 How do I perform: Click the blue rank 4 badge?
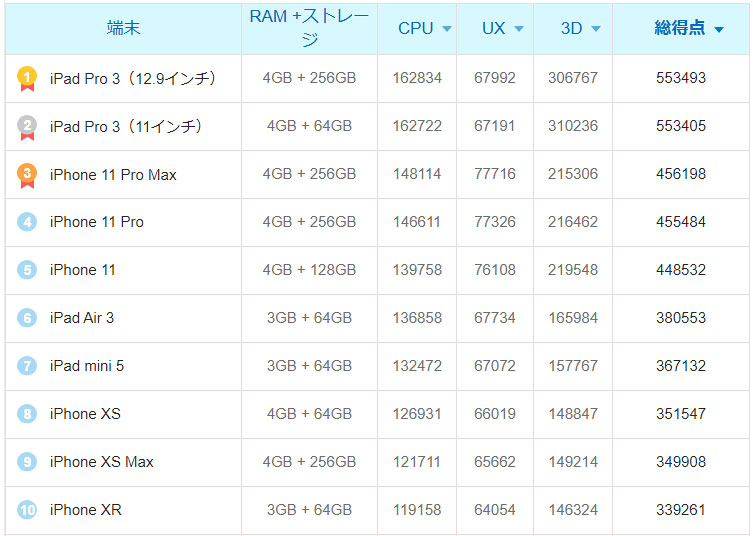[27, 222]
